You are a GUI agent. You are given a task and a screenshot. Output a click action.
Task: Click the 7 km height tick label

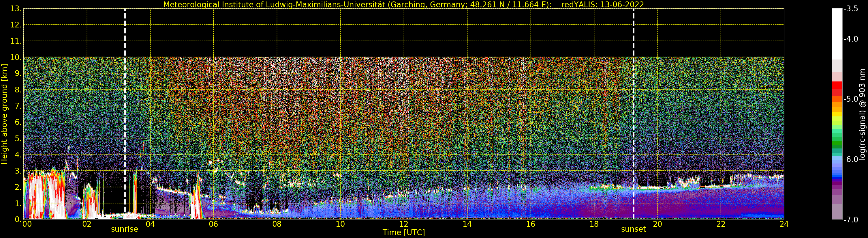point(18,106)
